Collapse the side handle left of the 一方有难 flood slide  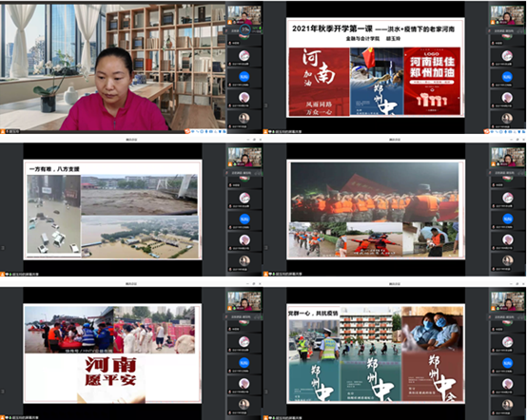pos(3,247)
